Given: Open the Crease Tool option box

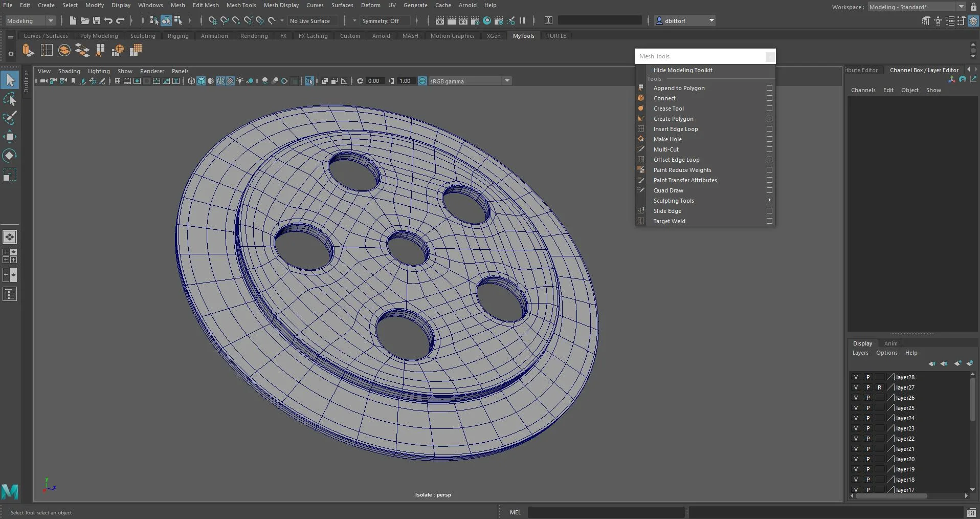Looking at the screenshot, I should 769,108.
